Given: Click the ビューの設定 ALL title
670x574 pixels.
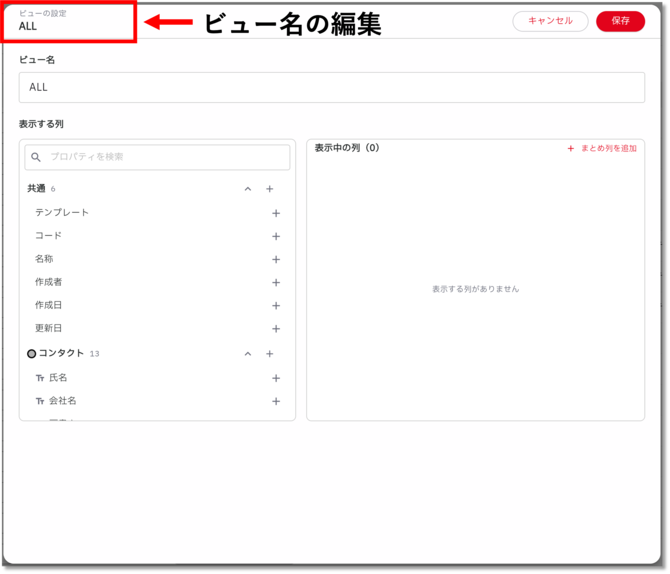Looking at the screenshot, I should click(x=43, y=21).
